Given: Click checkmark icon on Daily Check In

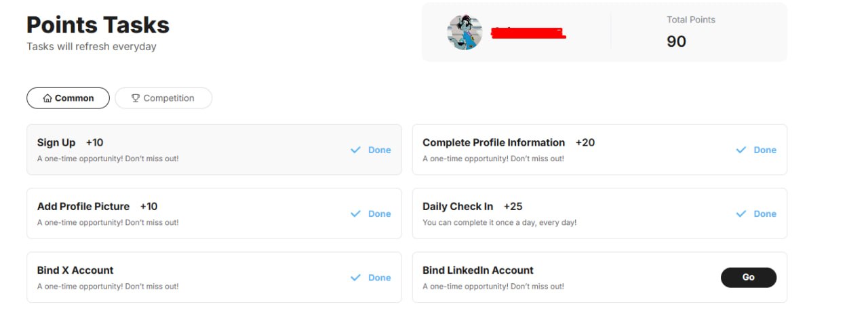Looking at the screenshot, I should (741, 213).
